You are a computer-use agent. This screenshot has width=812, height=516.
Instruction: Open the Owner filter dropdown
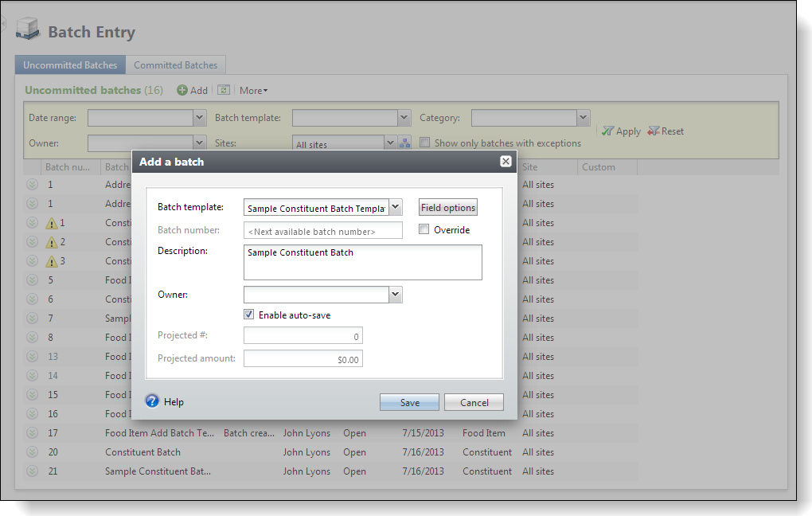pyautogui.click(x=199, y=143)
